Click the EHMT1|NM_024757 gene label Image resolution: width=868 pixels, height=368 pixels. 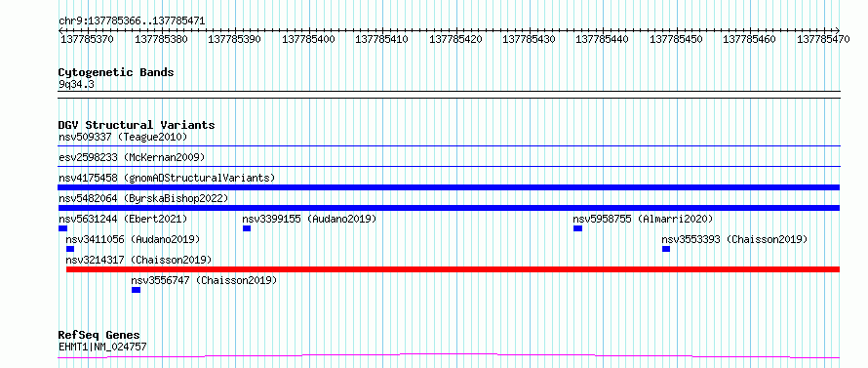102,347
